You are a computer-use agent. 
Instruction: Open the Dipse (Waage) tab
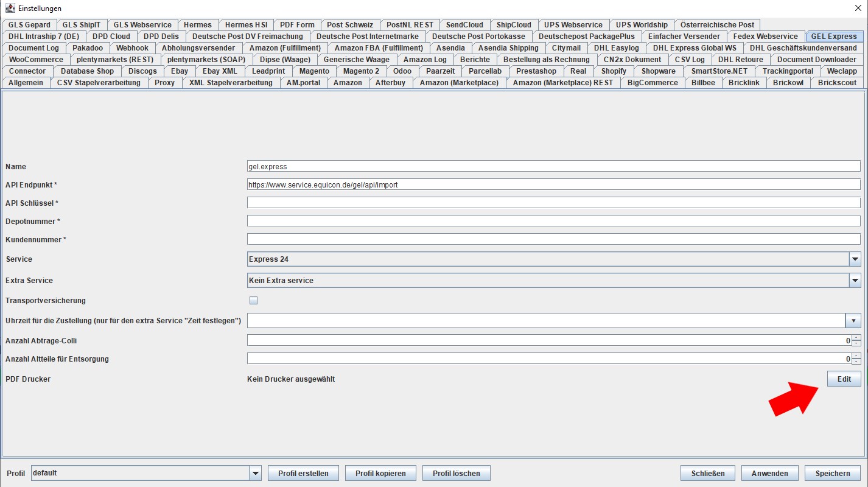[285, 60]
